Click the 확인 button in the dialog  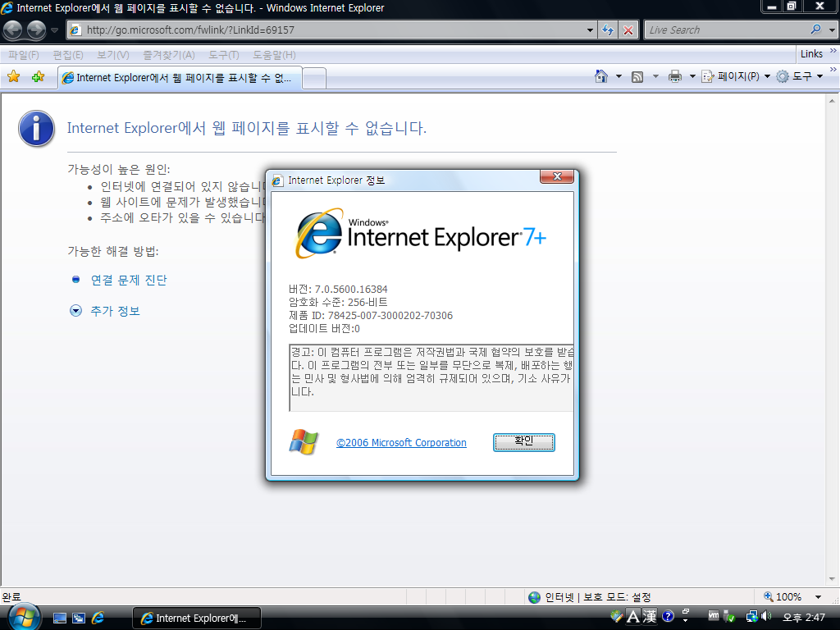point(524,442)
